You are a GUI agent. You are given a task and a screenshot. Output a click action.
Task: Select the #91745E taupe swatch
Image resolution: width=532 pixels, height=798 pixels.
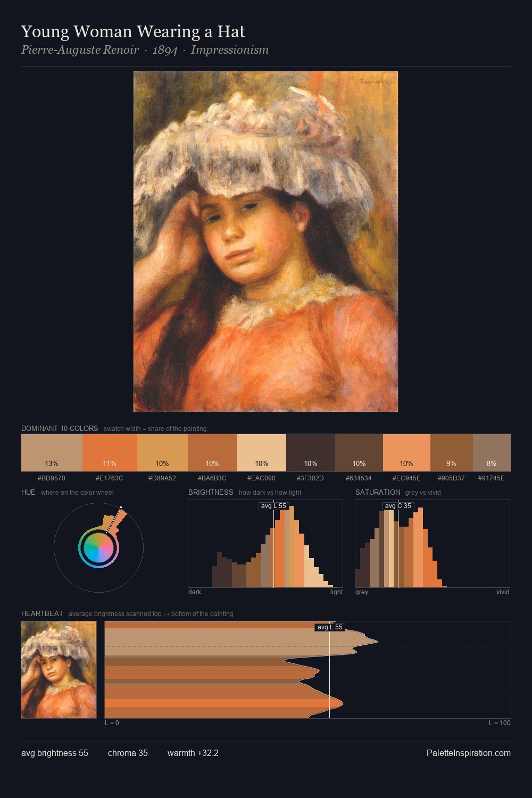(x=492, y=453)
